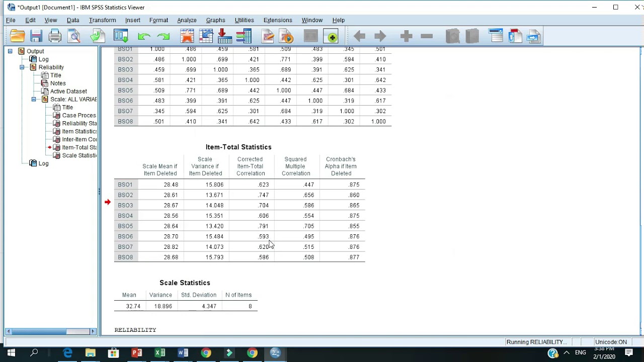This screenshot has height=362, width=644.
Task: Open a file with the folder toolbar icon
Action: pos(17,36)
